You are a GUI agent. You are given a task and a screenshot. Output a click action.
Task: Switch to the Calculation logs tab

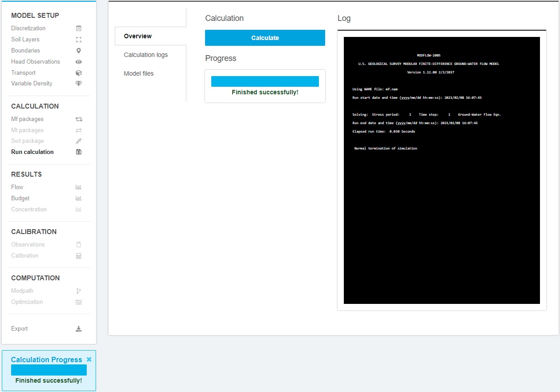[x=145, y=55]
